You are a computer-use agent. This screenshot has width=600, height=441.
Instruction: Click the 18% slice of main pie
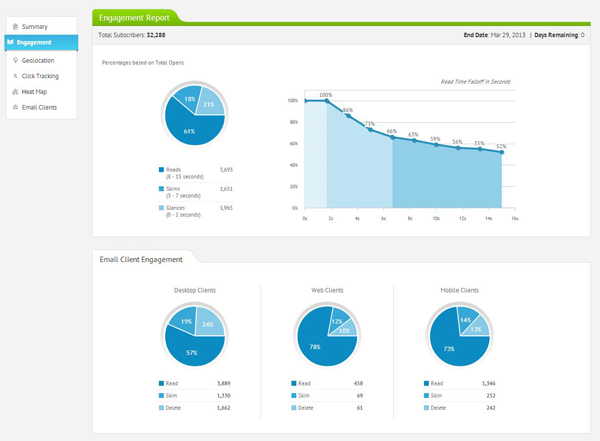click(189, 99)
